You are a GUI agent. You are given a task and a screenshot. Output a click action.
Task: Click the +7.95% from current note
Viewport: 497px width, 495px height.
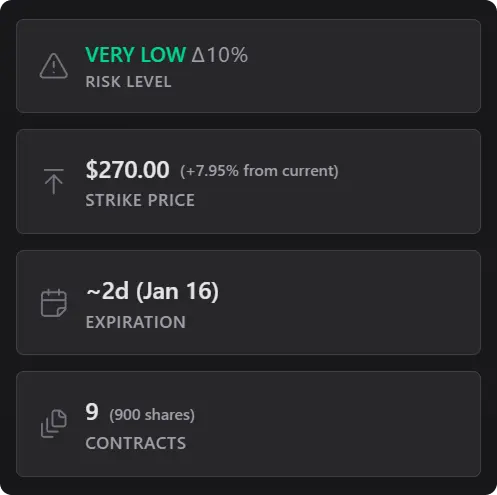(x=259, y=171)
